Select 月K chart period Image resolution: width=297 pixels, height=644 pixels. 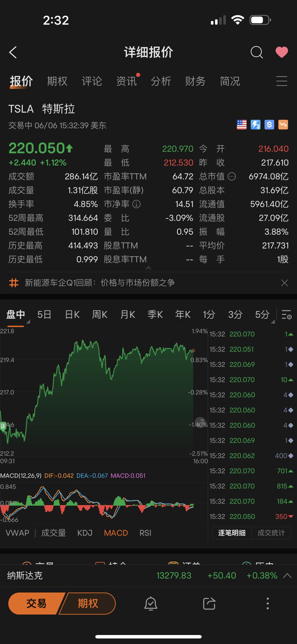click(128, 314)
